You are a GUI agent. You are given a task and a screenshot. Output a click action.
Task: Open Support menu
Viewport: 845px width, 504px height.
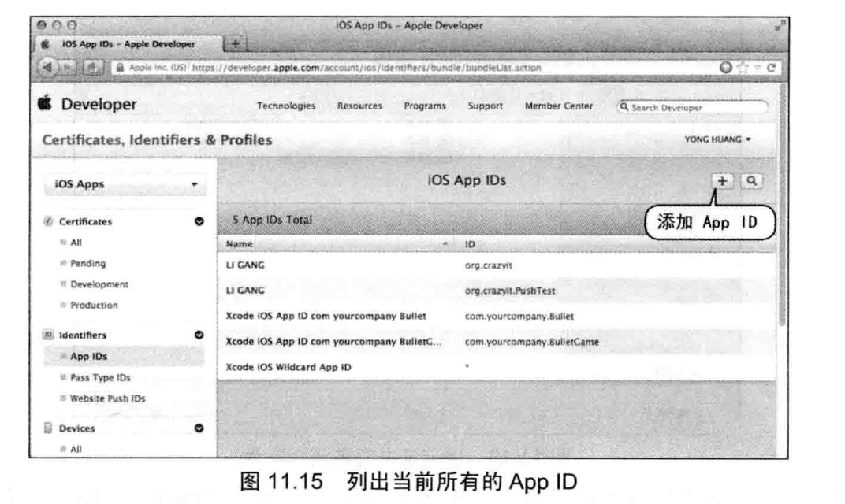pos(485,106)
